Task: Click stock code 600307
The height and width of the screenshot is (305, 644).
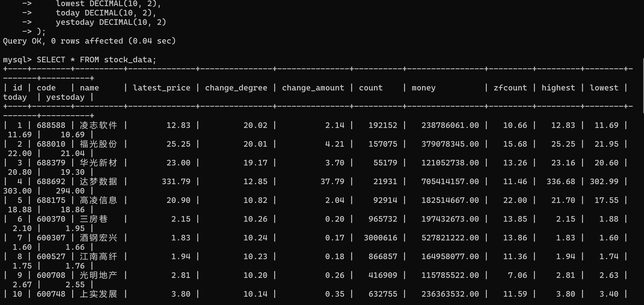Action: coord(51,238)
